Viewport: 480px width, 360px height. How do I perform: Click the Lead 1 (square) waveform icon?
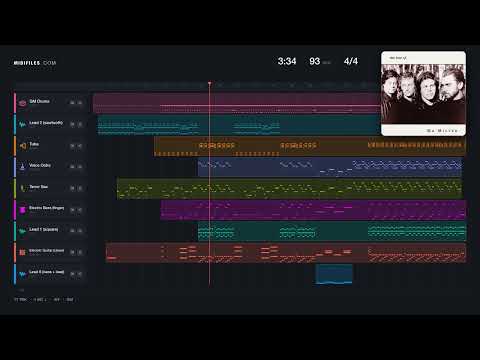click(23, 231)
